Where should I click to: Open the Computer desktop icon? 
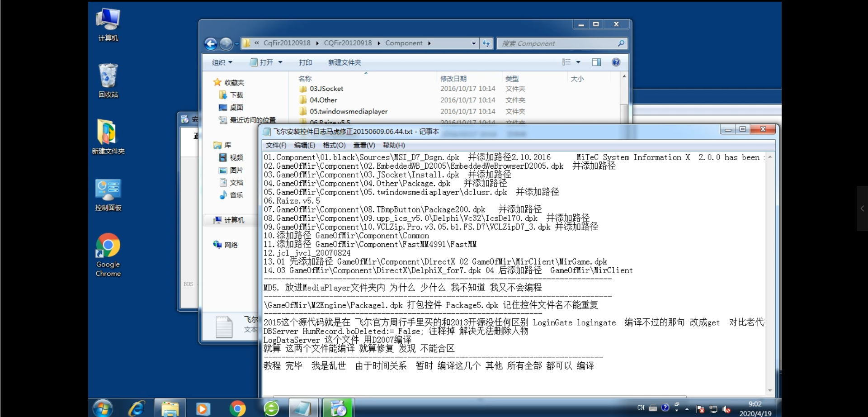108,25
